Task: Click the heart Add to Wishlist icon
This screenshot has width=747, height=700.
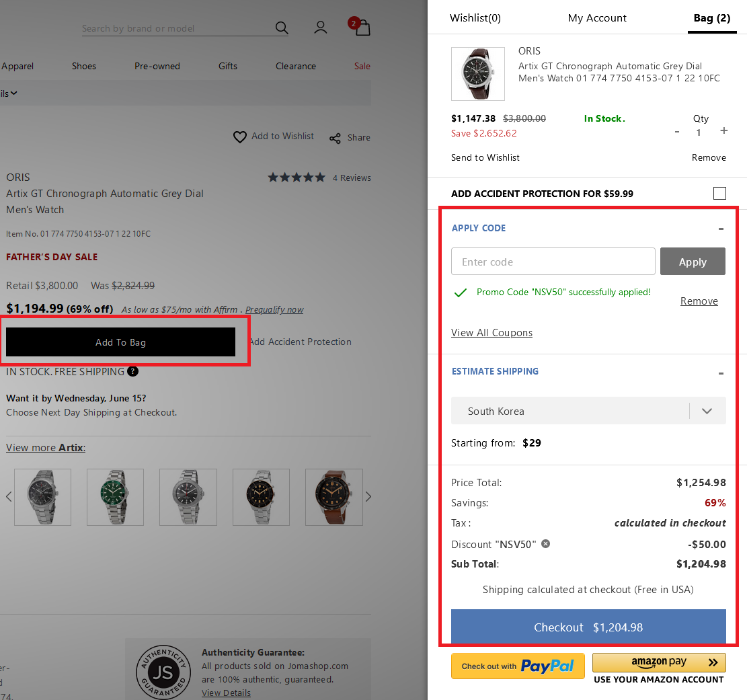Action: [x=239, y=137]
